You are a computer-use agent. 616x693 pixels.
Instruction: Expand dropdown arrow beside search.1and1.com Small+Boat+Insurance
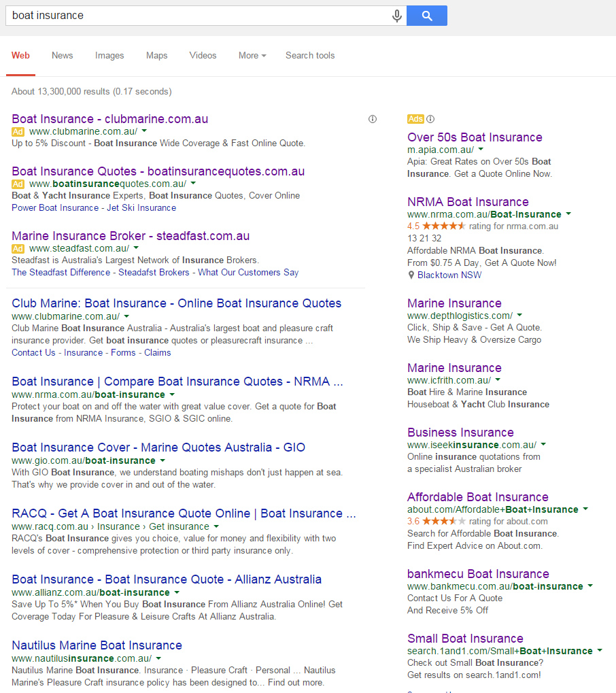600,651
